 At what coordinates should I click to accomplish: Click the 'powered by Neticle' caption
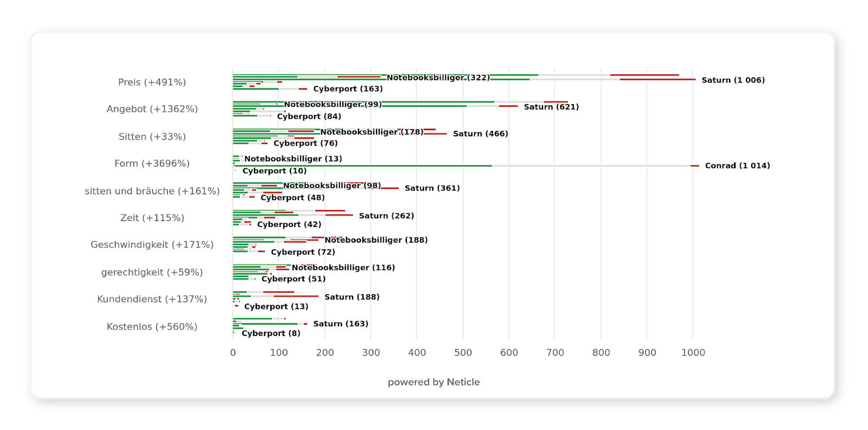tap(433, 382)
